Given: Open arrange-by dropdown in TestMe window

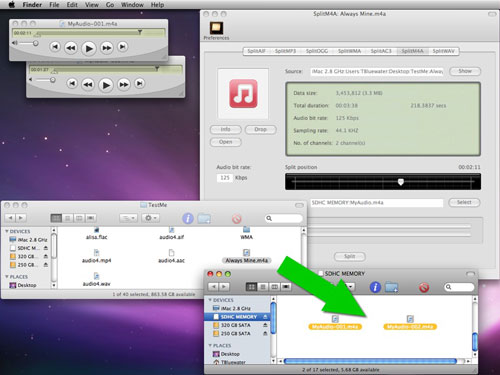Looking at the screenshot, I should click(x=128, y=218).
